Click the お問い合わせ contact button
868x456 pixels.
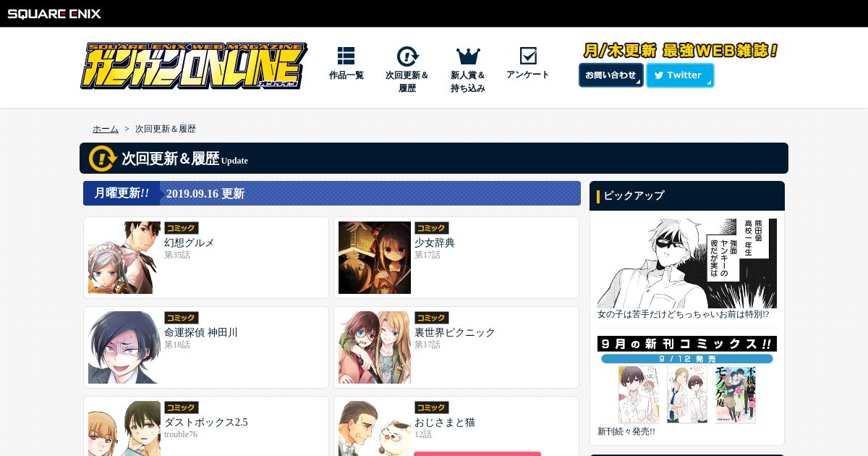[611, 75]
